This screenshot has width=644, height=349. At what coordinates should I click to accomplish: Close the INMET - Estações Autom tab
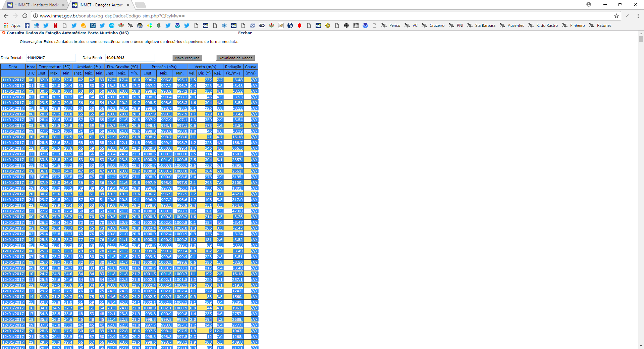[x=128, y=5]
